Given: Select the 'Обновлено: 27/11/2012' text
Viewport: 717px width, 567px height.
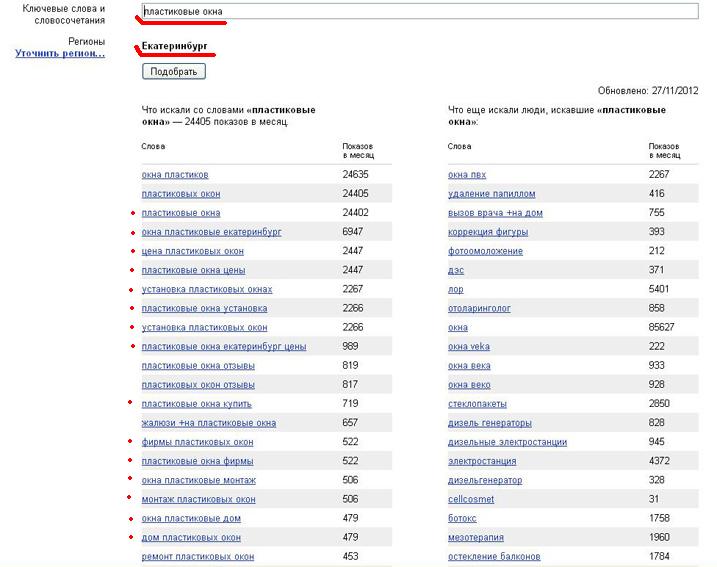Looking at the screenshot, I should [x=648, y=91].
